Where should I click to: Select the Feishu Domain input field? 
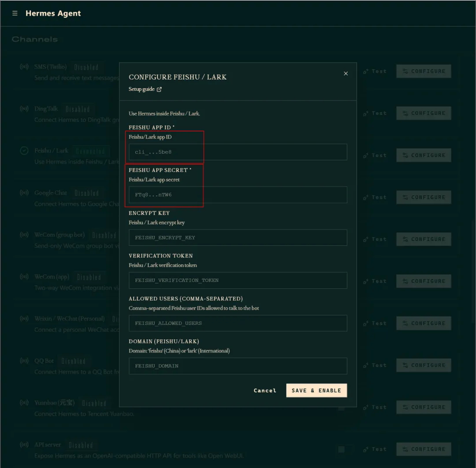238,366
